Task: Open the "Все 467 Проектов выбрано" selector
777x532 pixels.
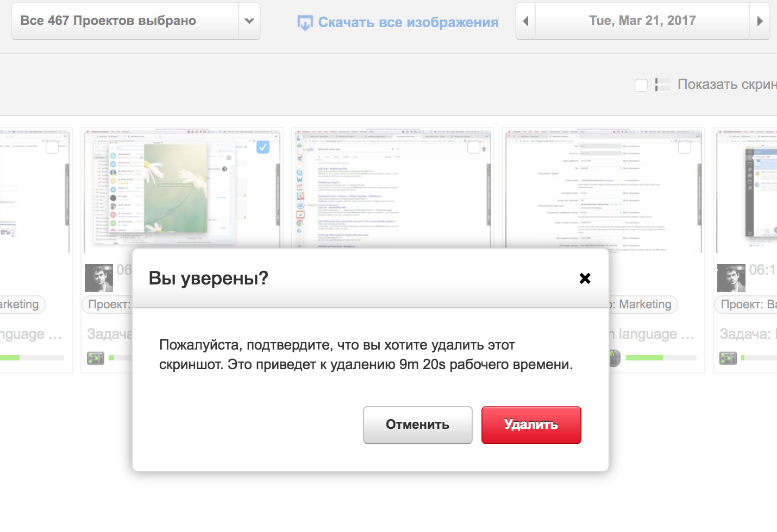Action: coord(124,21)
